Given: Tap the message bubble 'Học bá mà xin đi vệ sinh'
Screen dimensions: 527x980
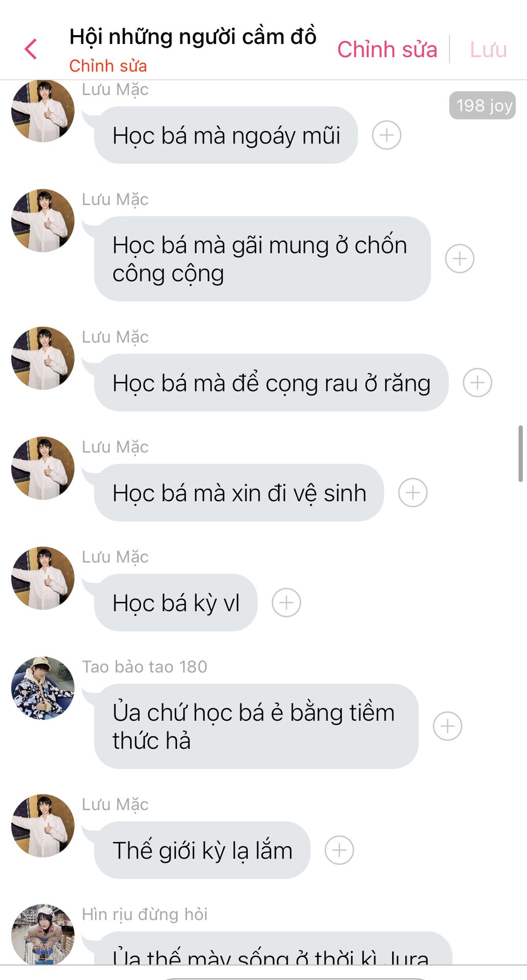Looking at the screenshot, I should [239, 493].
